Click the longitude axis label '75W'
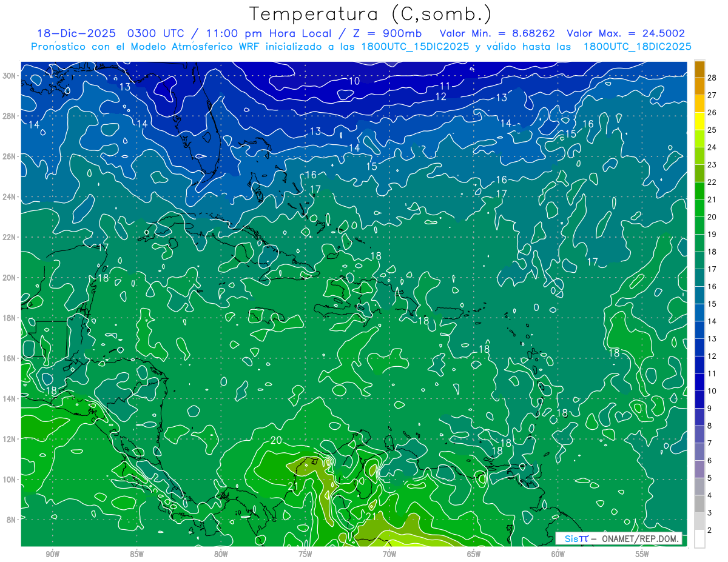The width and height of the screenshot is (728, 562). click(305, 554)
